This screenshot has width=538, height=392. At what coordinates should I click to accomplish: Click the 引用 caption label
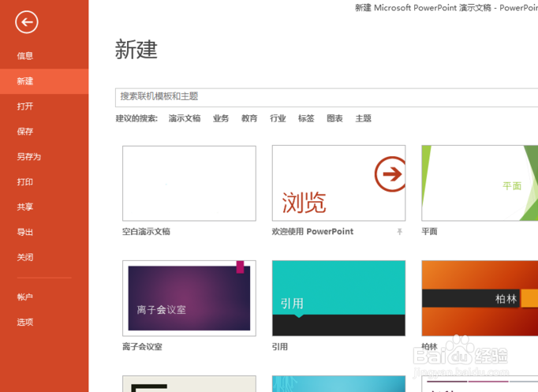[280, 347]
